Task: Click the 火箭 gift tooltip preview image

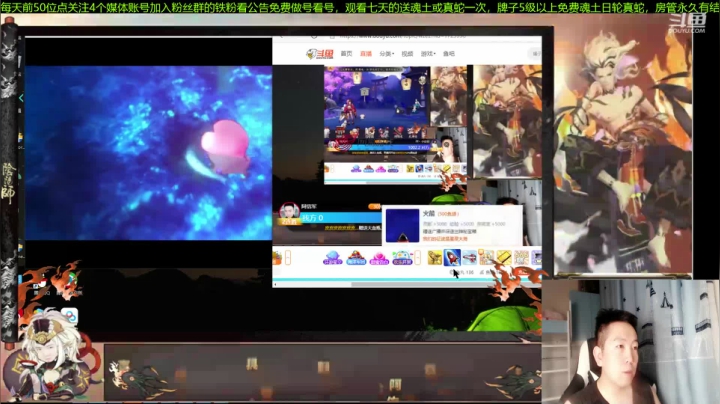Action: 402,225
